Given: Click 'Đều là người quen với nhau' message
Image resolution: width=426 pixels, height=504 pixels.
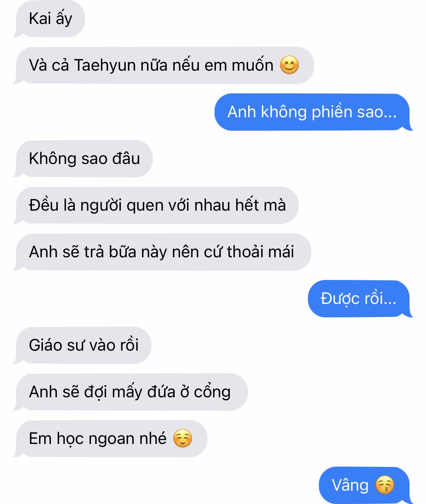Looking at the screenshot, I should (x=156, y=206).
